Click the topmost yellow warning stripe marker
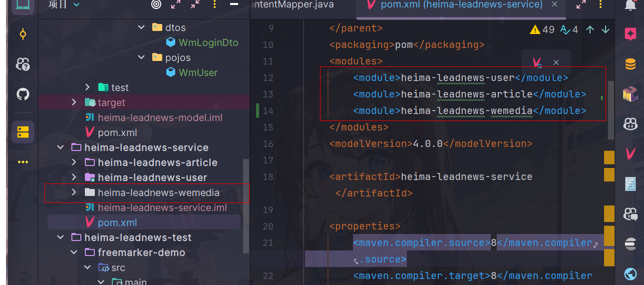Screen dimensions: 644x285 tap(609, 158)
